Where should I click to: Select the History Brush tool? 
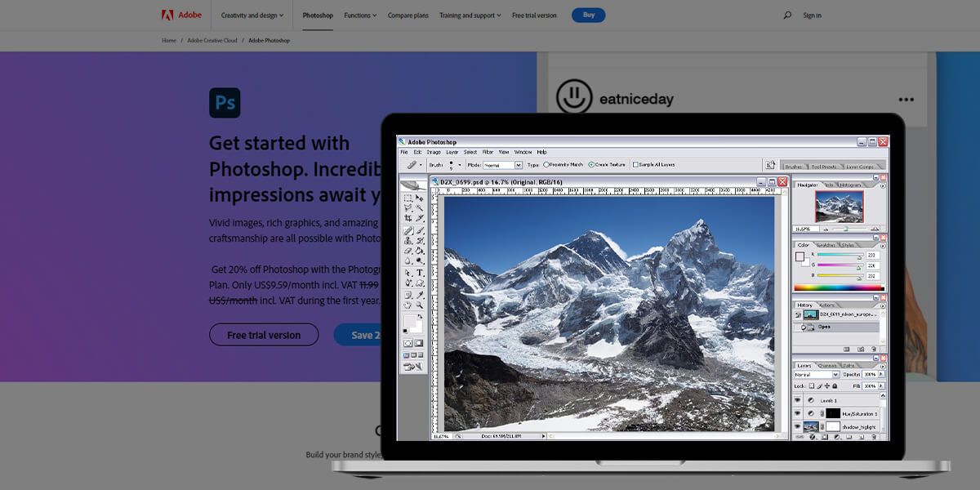pos(420,240)
